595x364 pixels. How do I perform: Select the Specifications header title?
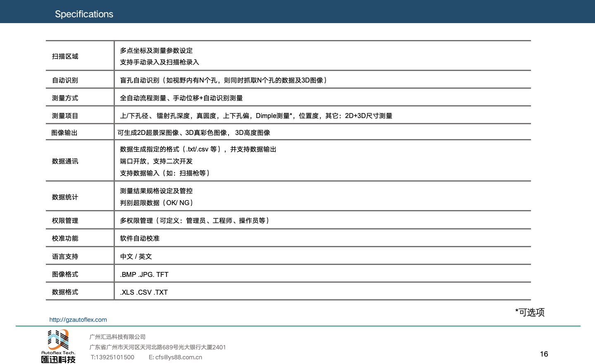(84, 14)
